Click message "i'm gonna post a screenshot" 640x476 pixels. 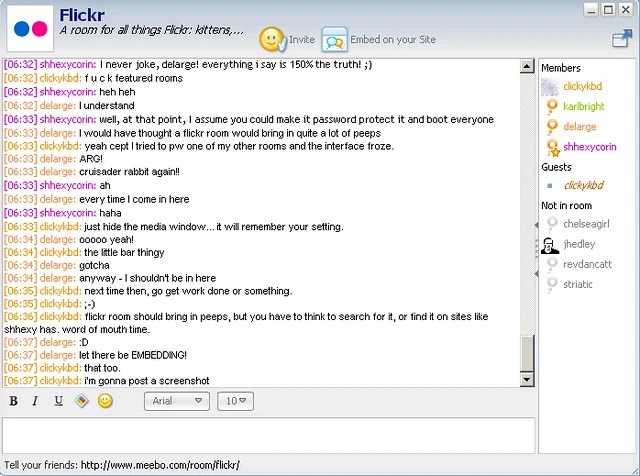click(147, 381)
